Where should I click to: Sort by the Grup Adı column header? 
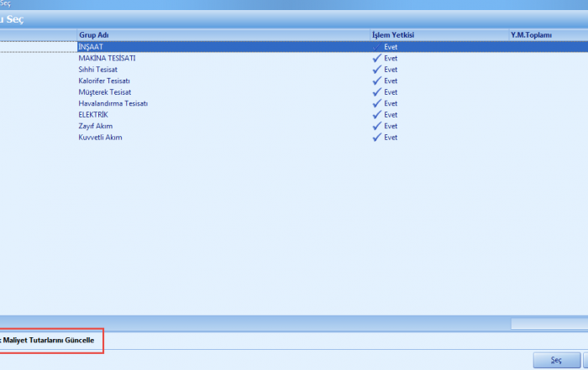pos(93,35)
